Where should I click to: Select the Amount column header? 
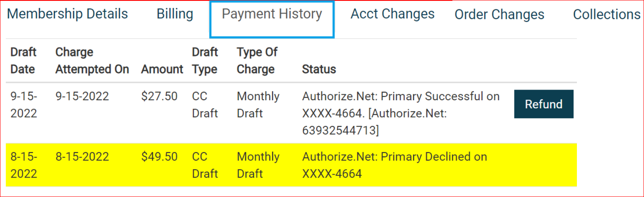click(162, 69)
